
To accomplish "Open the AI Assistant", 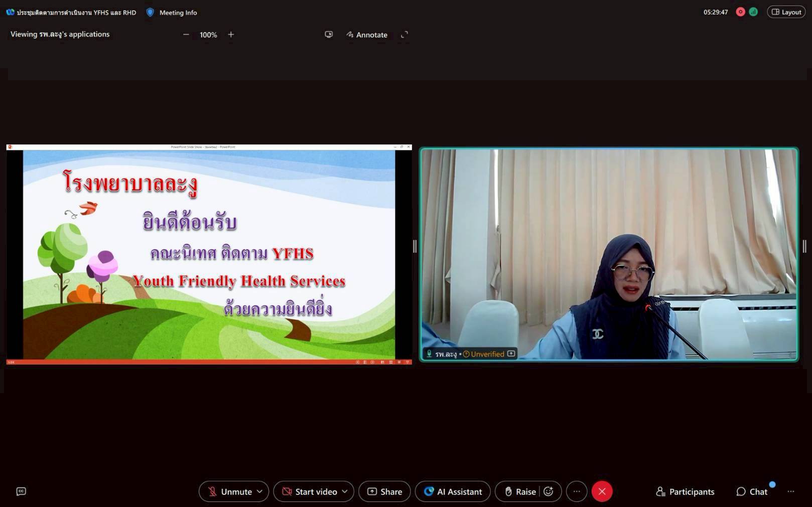I will pyautogui.click(x=453, y=491).
